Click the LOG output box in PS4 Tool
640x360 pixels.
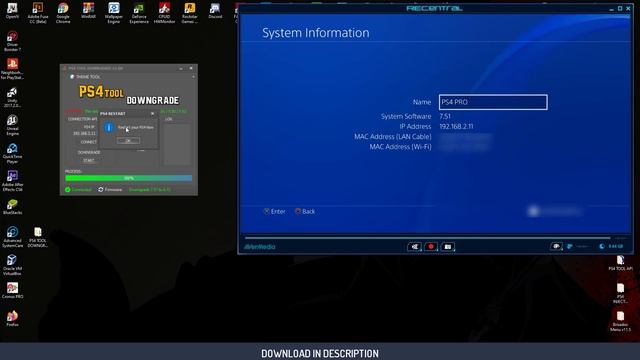coord(177,144)
